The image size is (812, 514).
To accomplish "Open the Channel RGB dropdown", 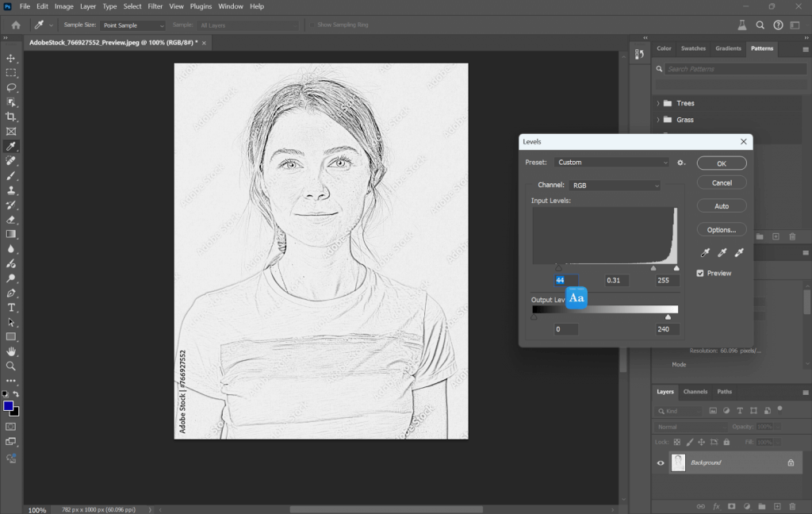I will pyautogui.click(x=615, y=186).
